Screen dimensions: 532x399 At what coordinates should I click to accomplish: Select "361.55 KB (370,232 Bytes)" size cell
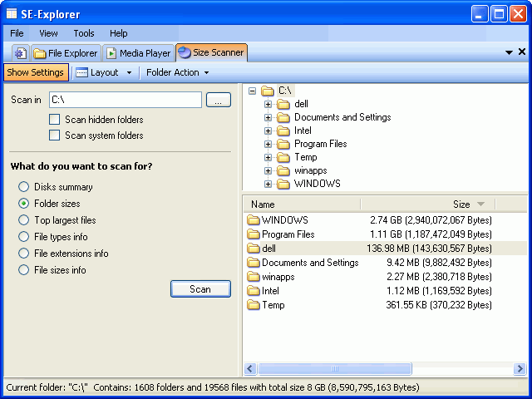click(x=439, y=305)
